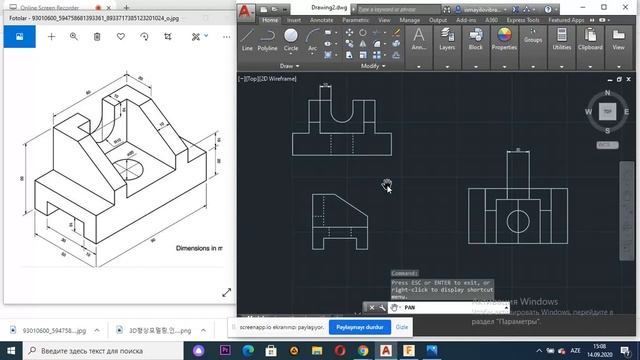Open the Block panel

(x=476, y=39)
